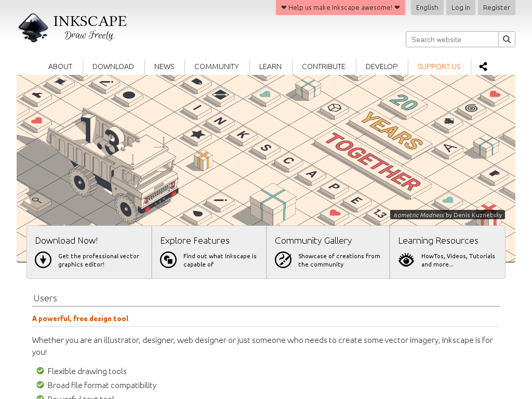
Task: Click the green check beside Broad file format
Action: point(40,384)
